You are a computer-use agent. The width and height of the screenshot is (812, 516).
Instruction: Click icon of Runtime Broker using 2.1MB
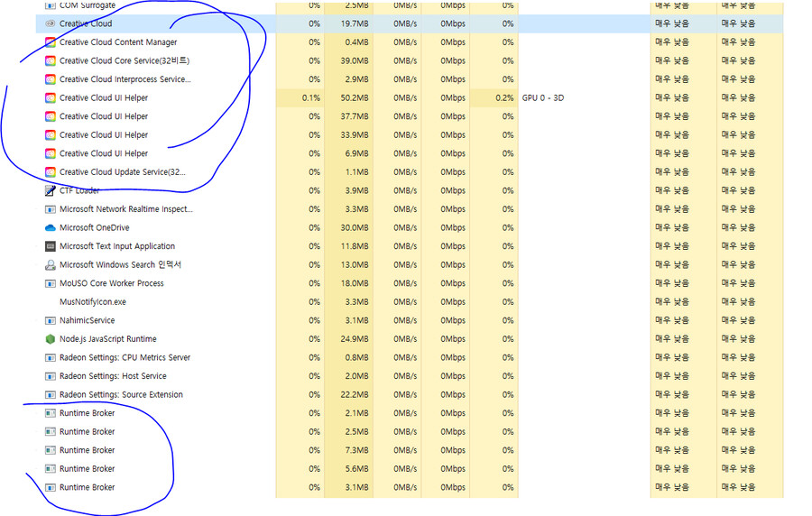tap(51, 413)
